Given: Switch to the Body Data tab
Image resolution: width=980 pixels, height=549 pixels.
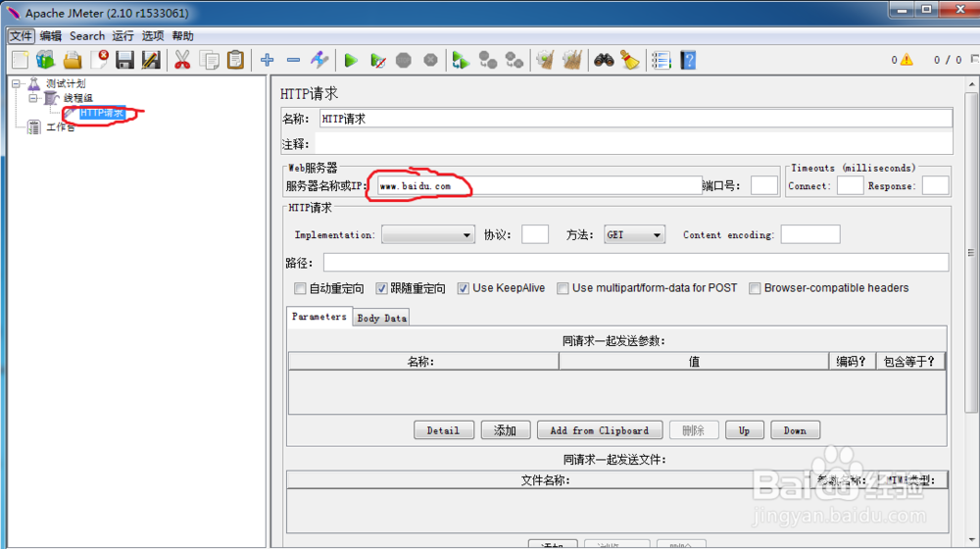Looking at the screenshot, I should point(382,318).
